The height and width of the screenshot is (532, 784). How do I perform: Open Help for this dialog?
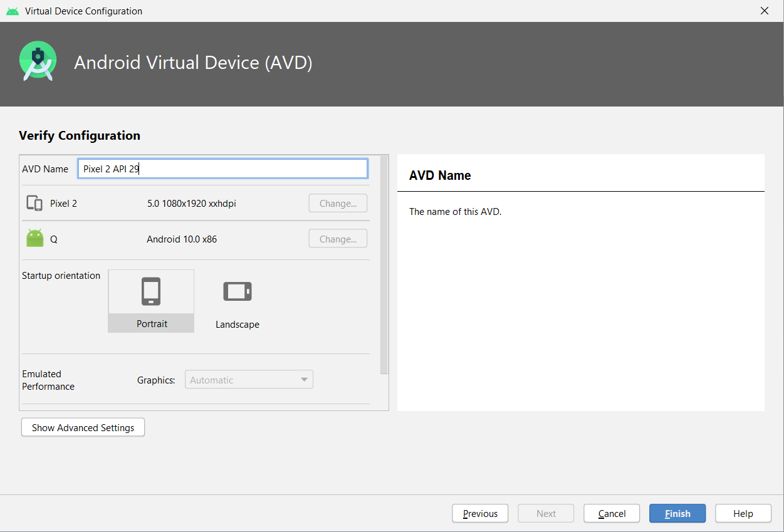[x=743, y=513]
